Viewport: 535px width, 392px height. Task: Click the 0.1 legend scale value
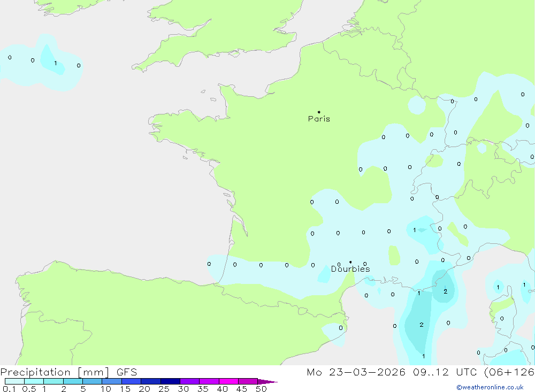(9, 389)
